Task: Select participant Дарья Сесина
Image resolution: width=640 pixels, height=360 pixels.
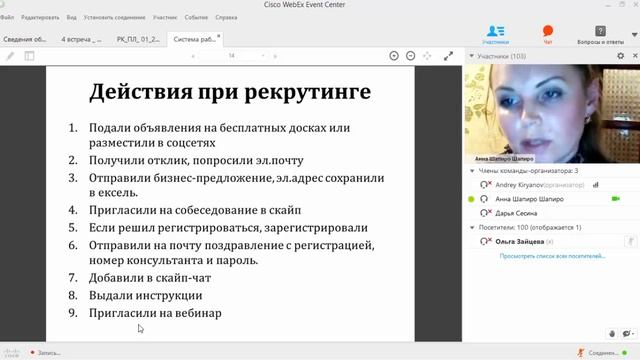Action: click(x=516, y=213)
